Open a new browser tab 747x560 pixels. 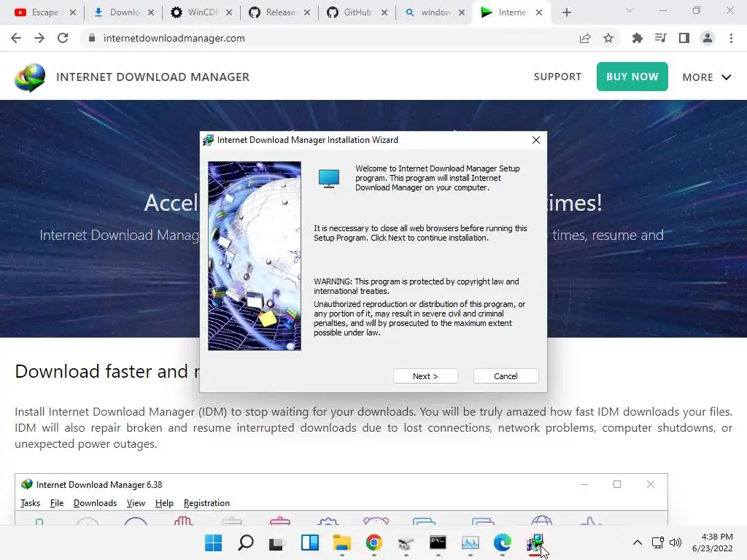coord(566,12)
